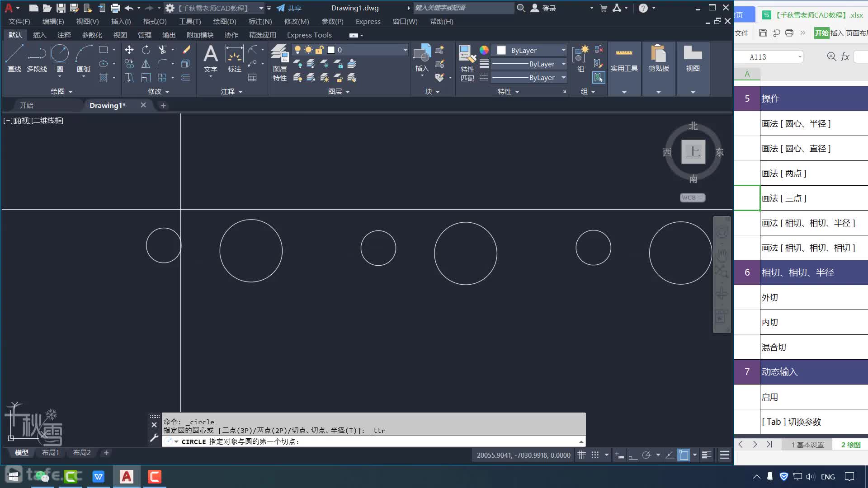Click the command line customize wrench icon
Image resolution: width=868 pixels, height=488 pixels.
point(154,437)
